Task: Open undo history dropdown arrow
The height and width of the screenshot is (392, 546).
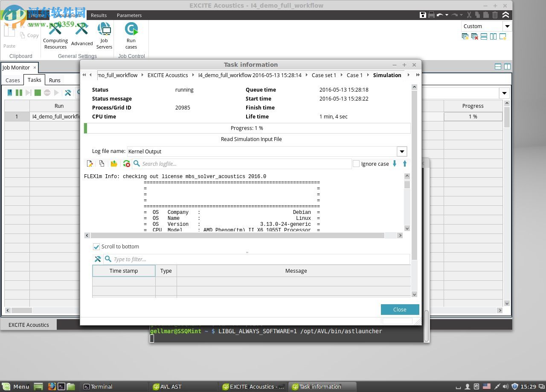Action: [447, 15]
